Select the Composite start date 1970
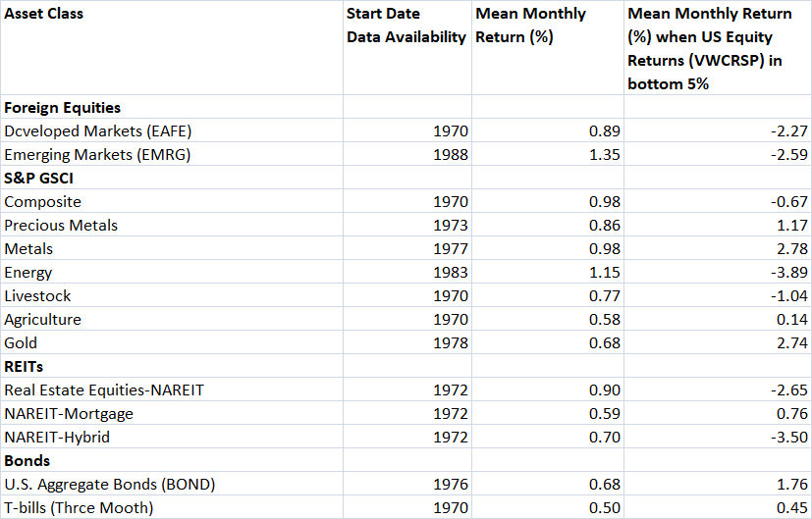This screenshot has width=812, height=519. [450, 201]
